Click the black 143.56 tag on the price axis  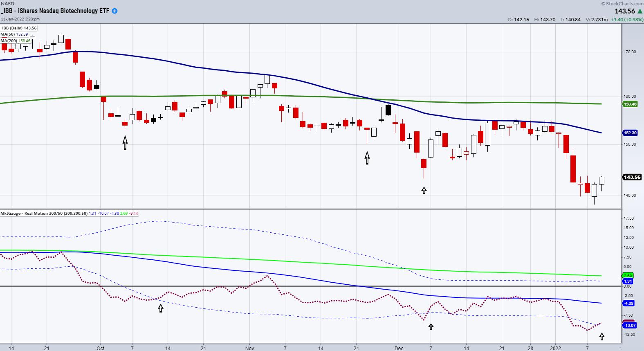[x=632, y=177]
